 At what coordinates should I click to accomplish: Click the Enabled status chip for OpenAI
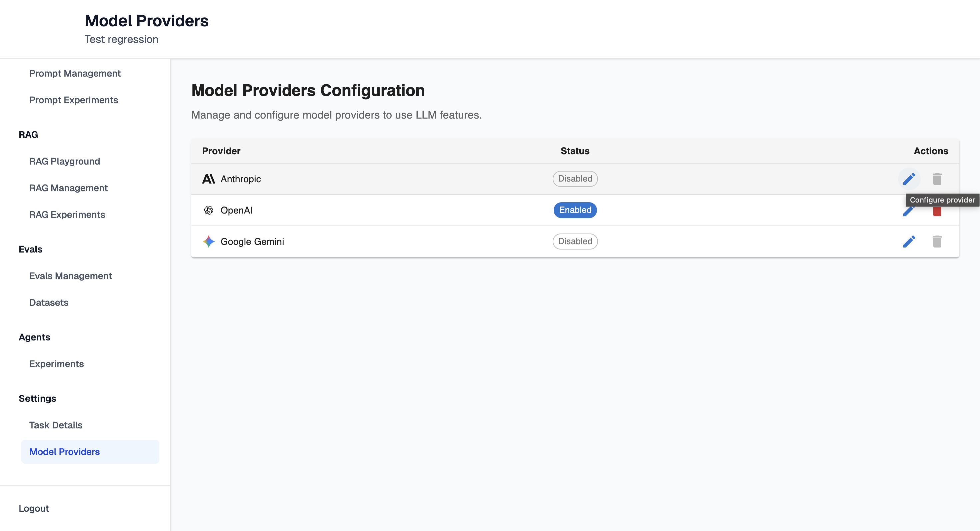click(x=575, y=210)
